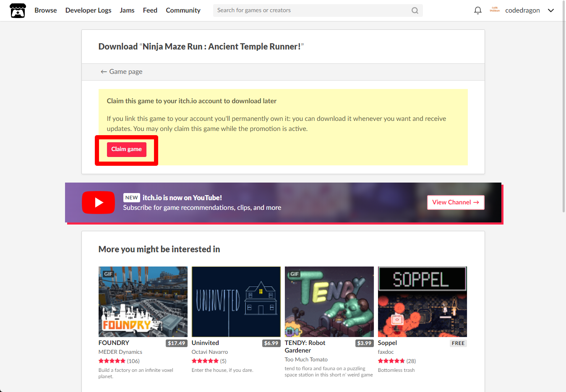The image size is (566, 392).
Task: Open Octavi Navarro creator page
Action: tap(210, 352)
